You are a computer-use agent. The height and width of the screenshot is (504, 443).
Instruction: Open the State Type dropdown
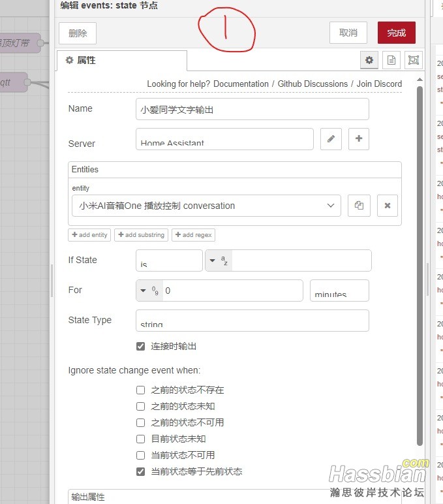click(x=252, y=321)
